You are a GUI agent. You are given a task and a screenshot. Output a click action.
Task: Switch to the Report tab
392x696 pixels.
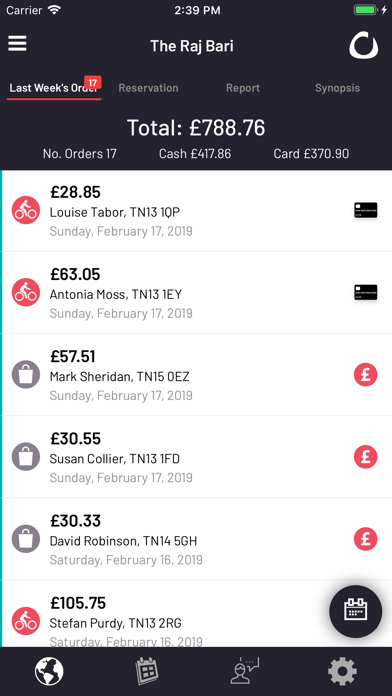[243, 88]
